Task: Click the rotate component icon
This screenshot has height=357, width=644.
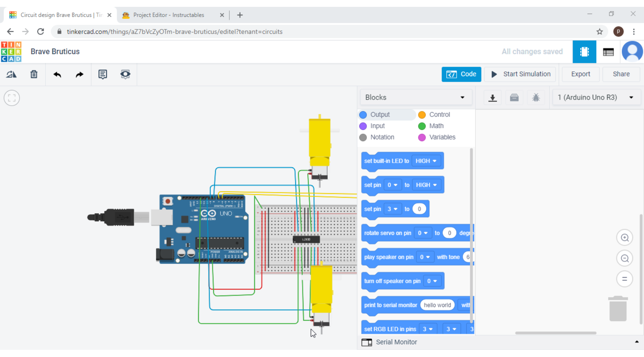Action: point(11,74)
